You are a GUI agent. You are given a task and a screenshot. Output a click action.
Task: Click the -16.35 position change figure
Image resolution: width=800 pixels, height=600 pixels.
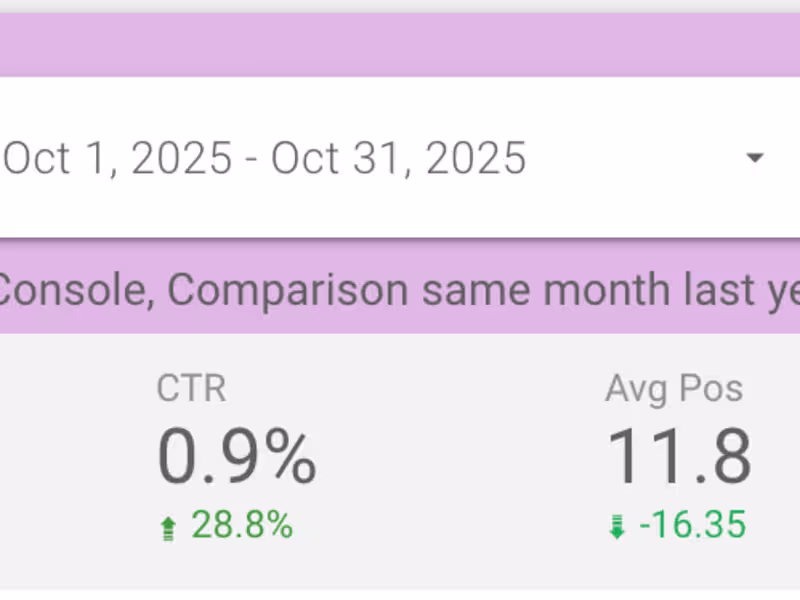pos(692,525)
